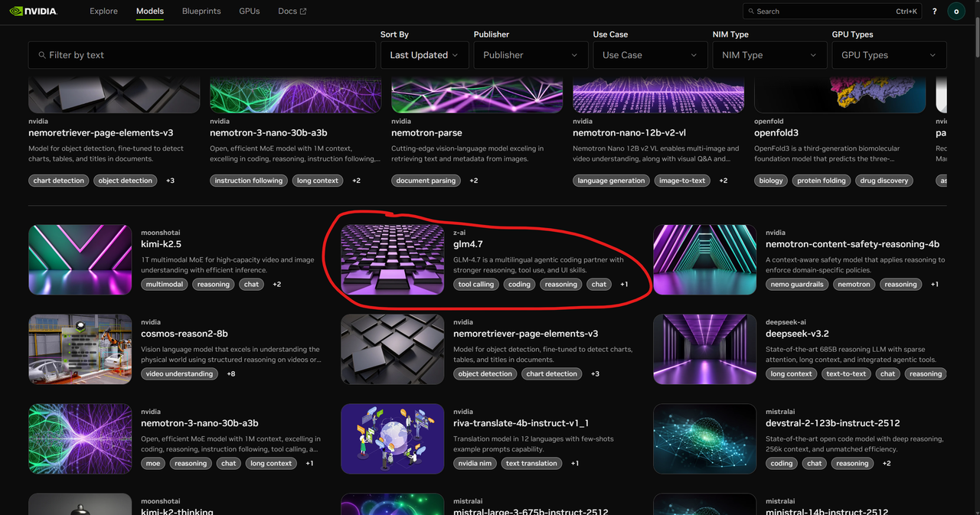Open the user profile avatar
Viewport: 980px width, 515px height.
955,11
